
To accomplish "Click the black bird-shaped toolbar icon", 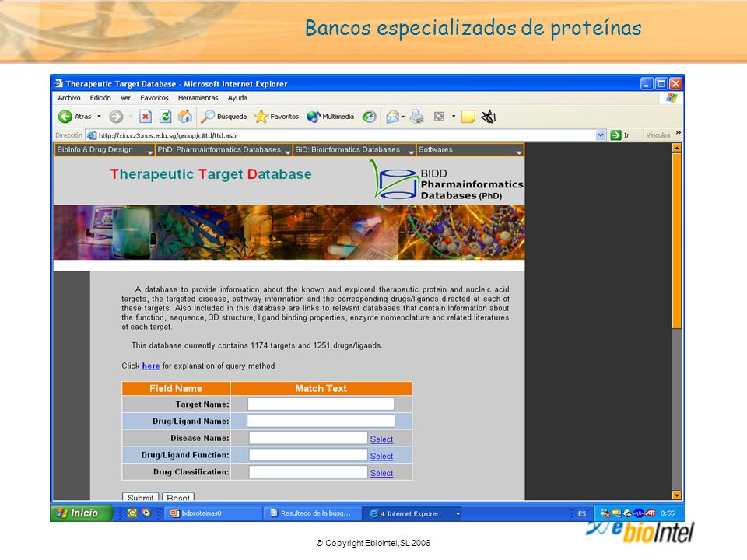I will [x=489, y=116].
